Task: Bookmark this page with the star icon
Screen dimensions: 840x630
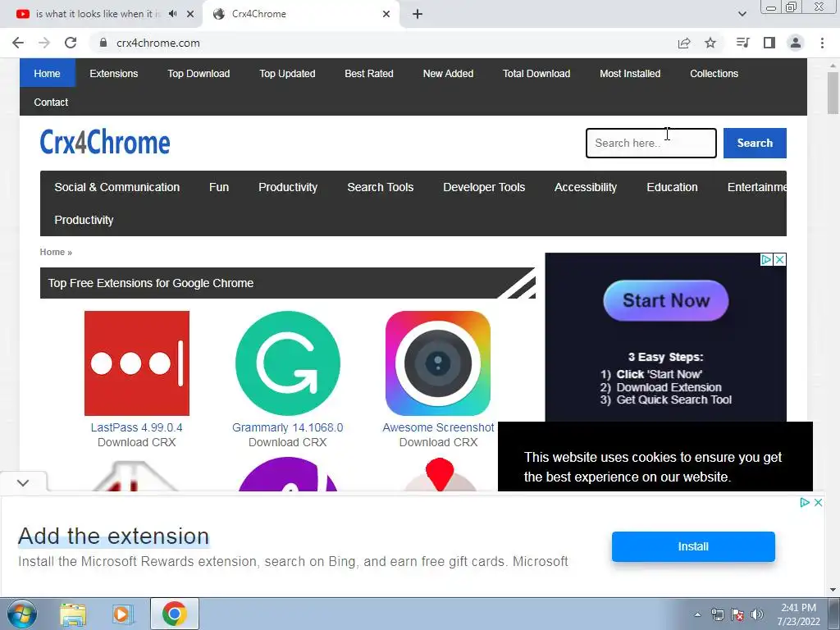Action: [710, 43]
